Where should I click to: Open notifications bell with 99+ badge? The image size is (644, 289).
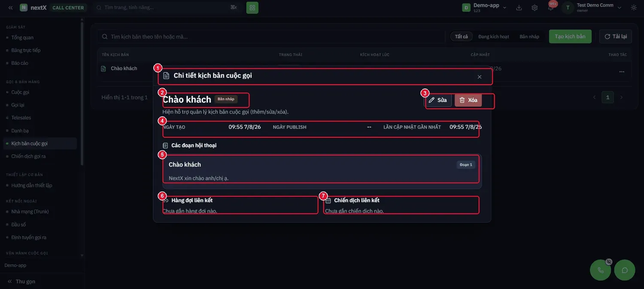[x=551, y=7]
